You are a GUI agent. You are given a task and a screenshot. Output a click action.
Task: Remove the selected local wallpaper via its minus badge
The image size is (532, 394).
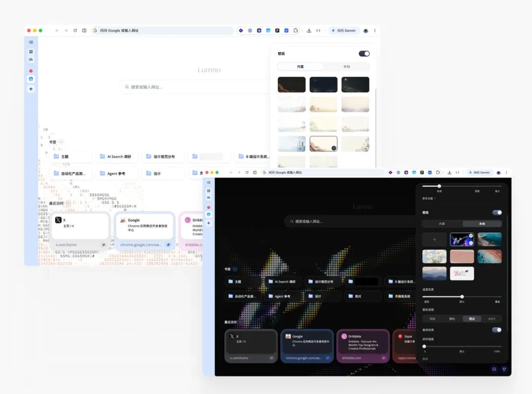(x=471, y=235)
